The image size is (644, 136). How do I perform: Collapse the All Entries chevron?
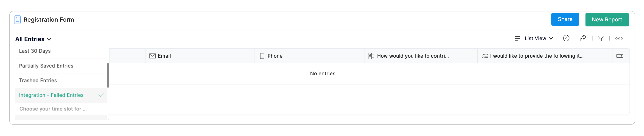click(50, 39)
